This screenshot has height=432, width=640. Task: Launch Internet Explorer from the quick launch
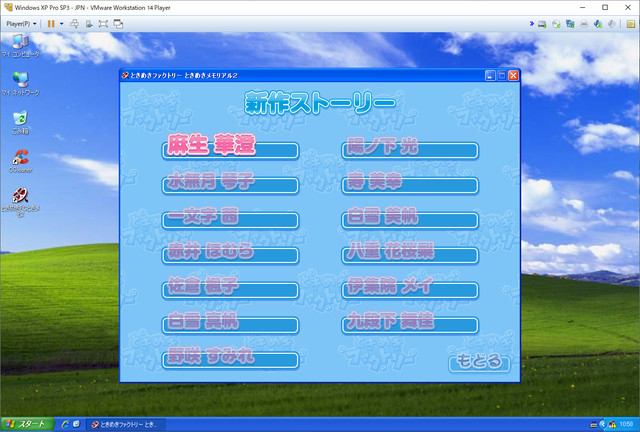pos(65,424)
